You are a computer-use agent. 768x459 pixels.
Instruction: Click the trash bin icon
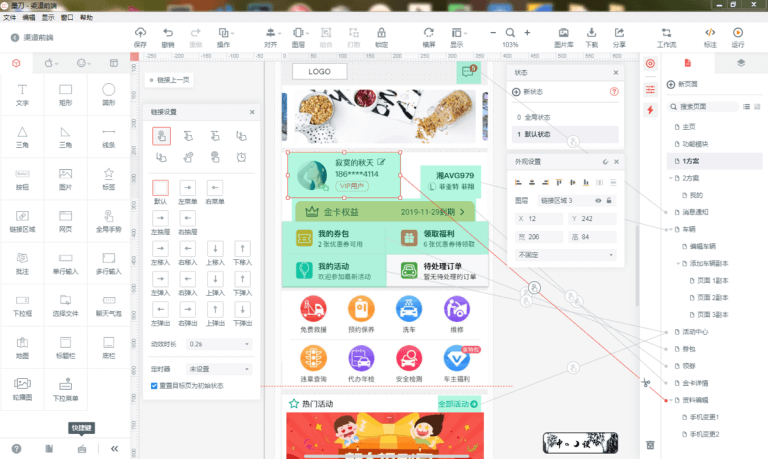coord(650,445)
